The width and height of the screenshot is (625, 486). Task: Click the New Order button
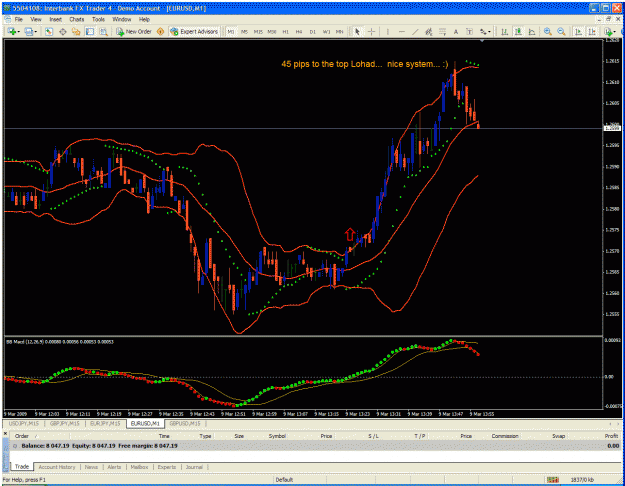pos(134,31)
